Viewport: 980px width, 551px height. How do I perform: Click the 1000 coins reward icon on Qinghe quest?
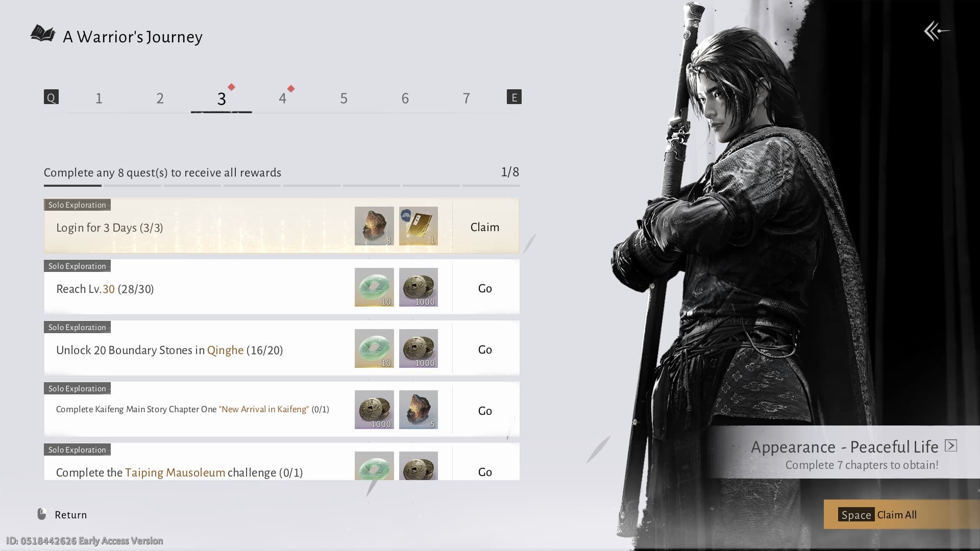pos(418,348)
